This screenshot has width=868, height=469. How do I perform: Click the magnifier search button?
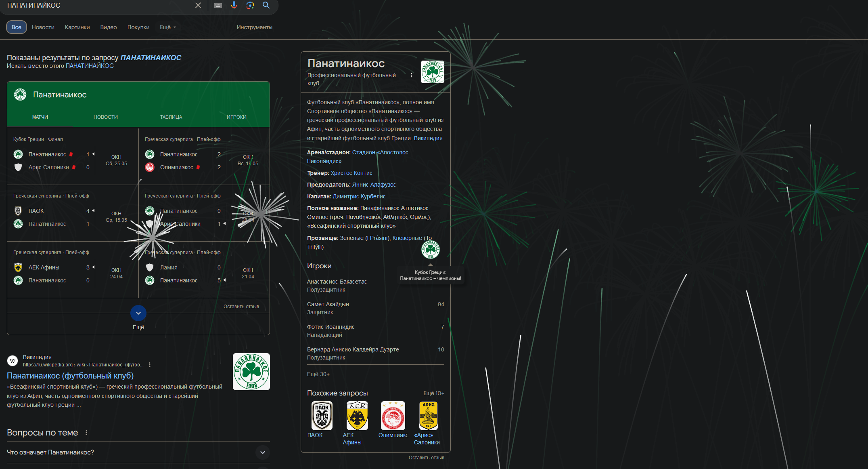(266, 5)
